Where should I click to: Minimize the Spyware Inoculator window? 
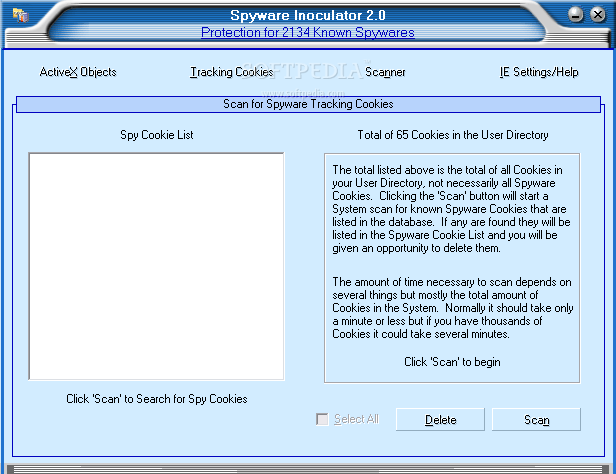(x=576, y=15)
